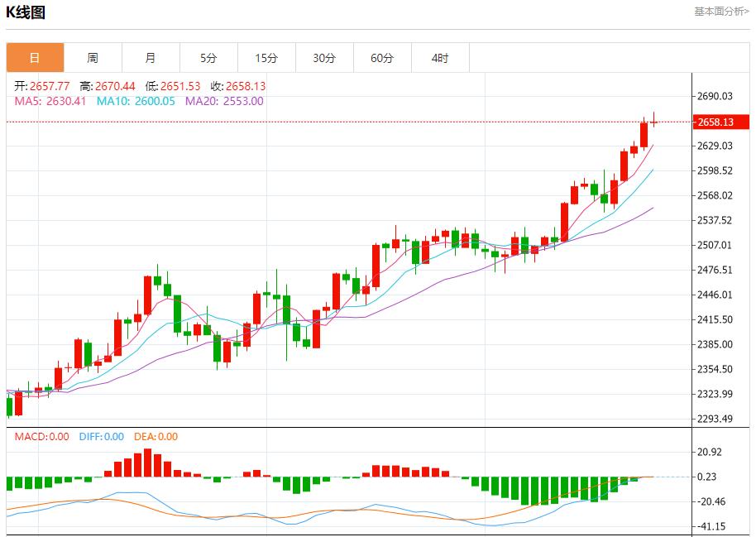Click the MA10 legend label
Screen dimensions: 756x537
pyautogui.click(x=136, y=101)
